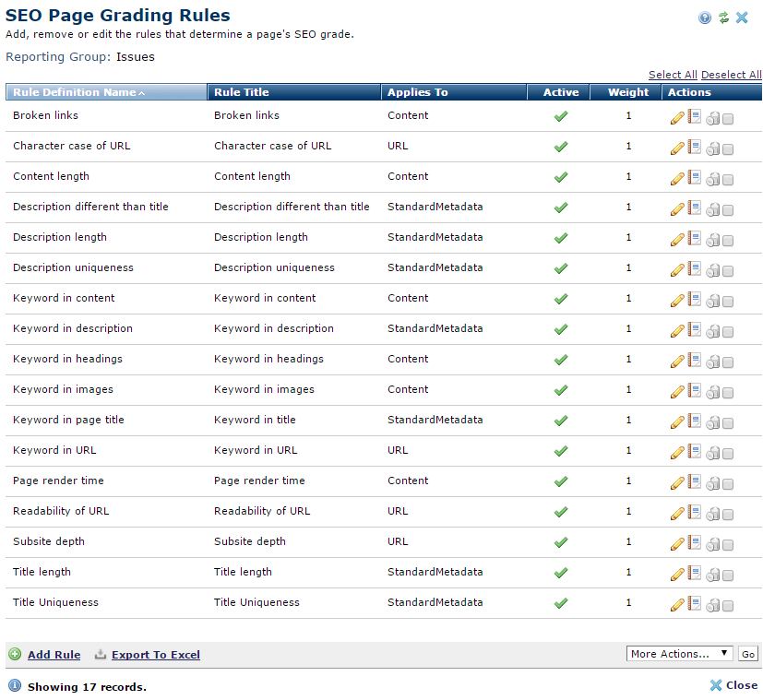
Task: Open audit log notebook for Broken links
Action: (695, 117)
